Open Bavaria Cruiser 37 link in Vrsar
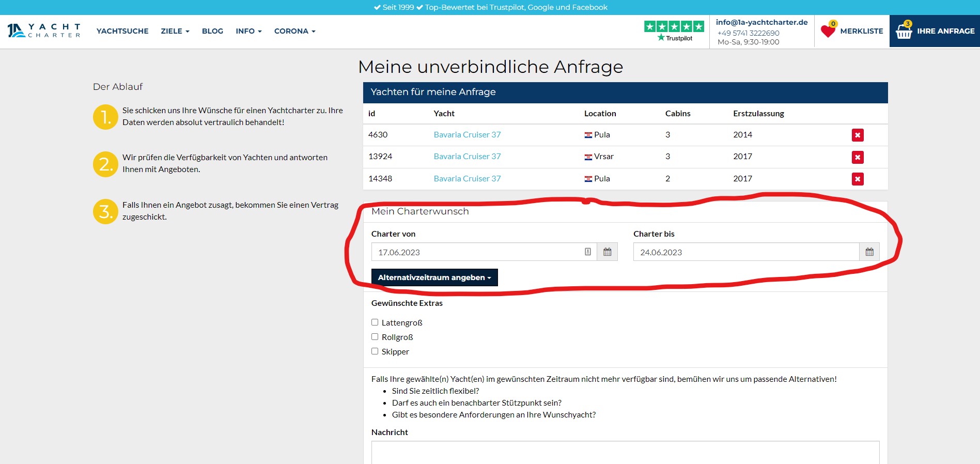The width and height of the screenshot is (980, 464). pos(467,157)
